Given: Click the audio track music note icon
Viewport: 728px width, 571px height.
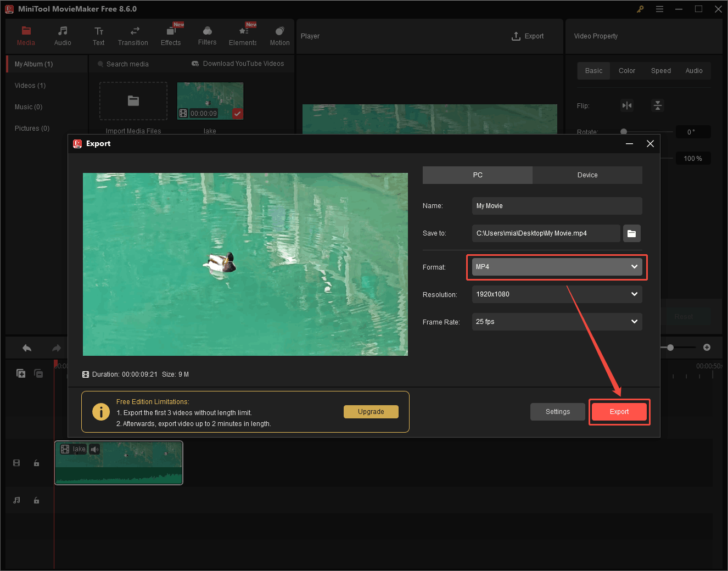Looking at the screenshot, I should (x=16, y=500).
